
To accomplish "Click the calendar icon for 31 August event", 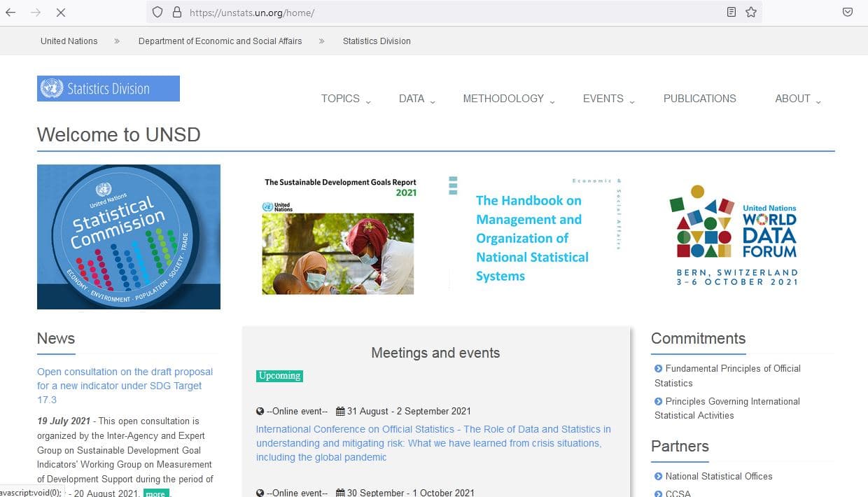I will 341,412.
